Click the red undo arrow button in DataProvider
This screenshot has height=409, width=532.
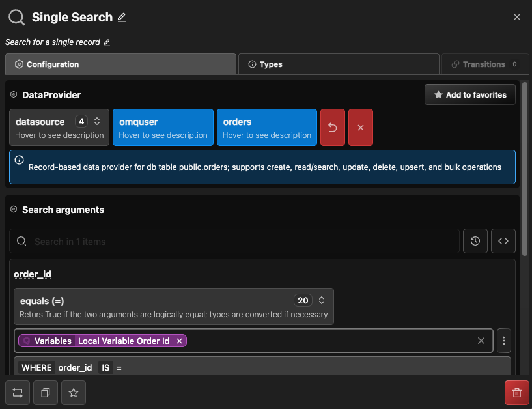point(333,127)
